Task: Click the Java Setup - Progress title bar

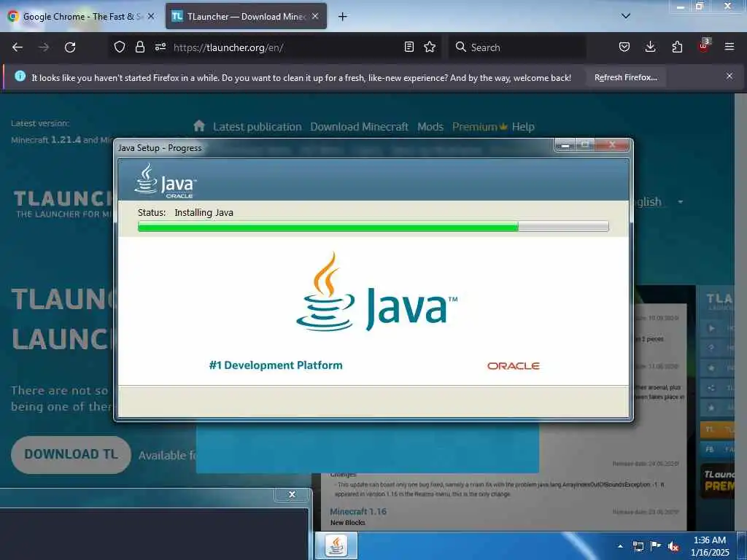Action: tap(333, 147)
